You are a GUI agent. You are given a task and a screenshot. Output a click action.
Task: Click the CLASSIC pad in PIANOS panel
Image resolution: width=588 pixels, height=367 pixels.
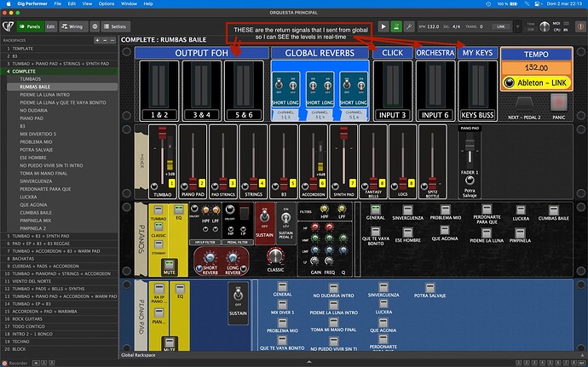[x=159, y=227]
